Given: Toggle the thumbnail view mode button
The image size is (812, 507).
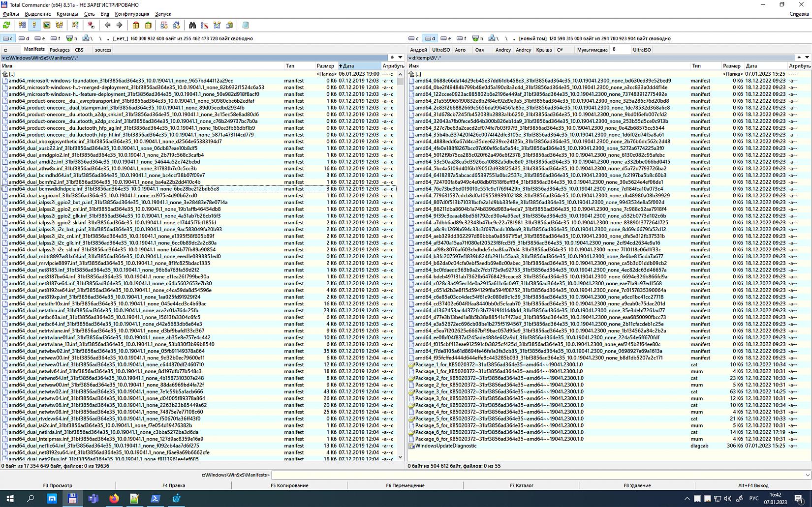Looking at the screenshot, I should tap(47, 25).
